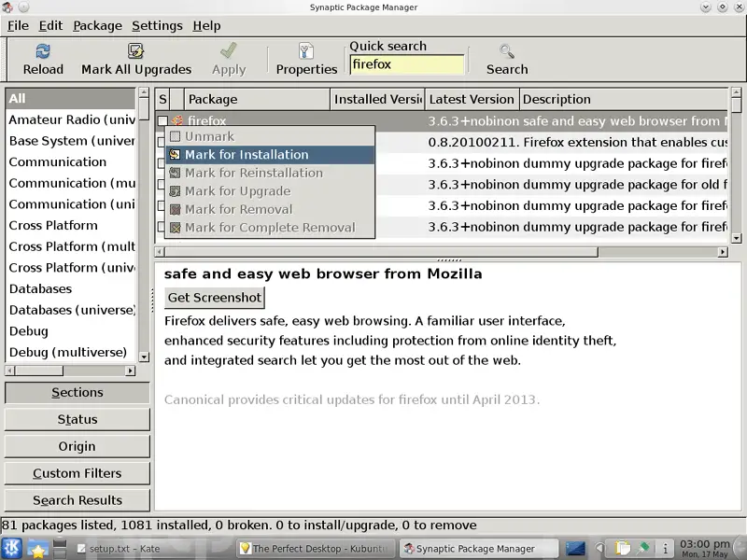Click the Synaptic window menu icon in title bar
This screenshot has height=560, width=747.
7,7
